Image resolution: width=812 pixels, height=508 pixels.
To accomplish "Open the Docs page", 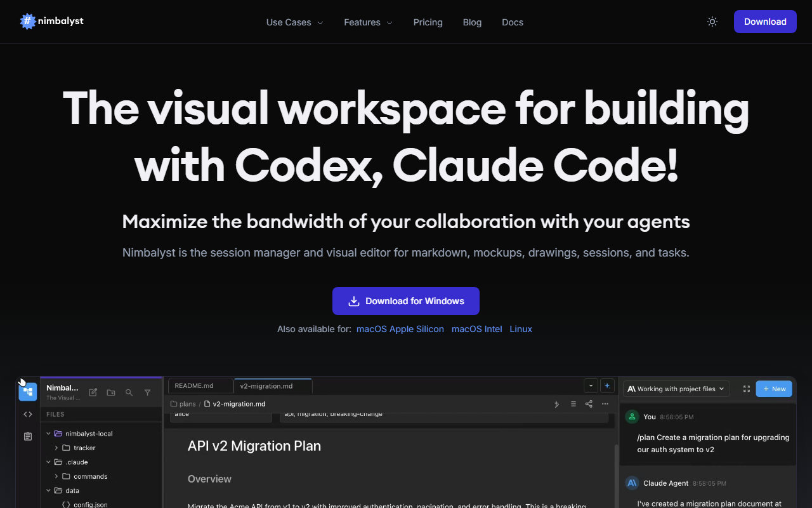I will 513,22.
